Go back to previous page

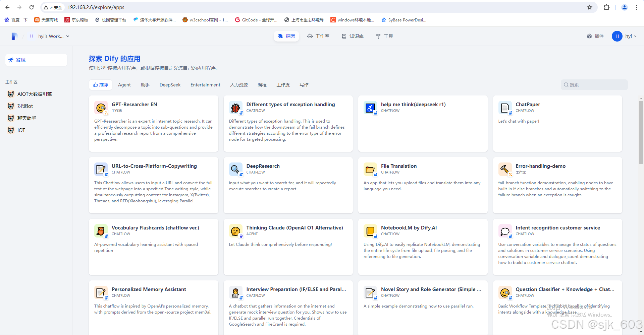pos(7,7)
